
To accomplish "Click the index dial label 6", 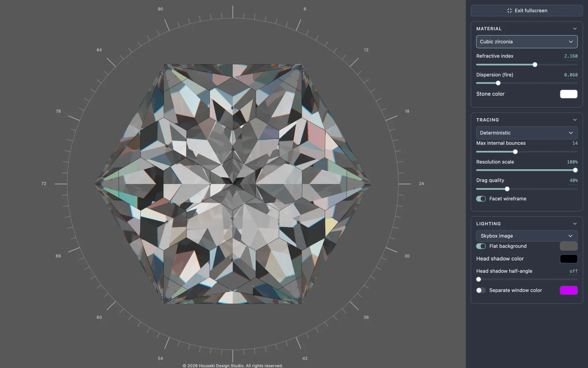I will 305,9.
